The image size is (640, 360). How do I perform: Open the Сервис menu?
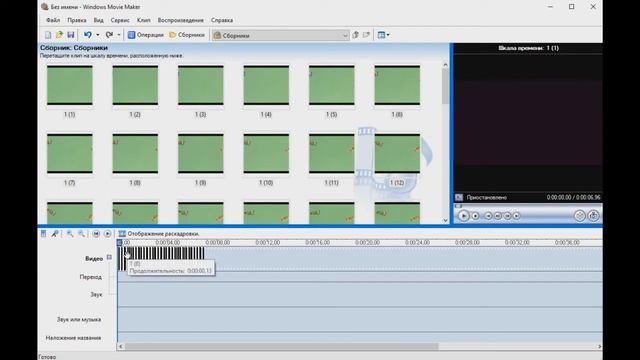pos(120,20)
